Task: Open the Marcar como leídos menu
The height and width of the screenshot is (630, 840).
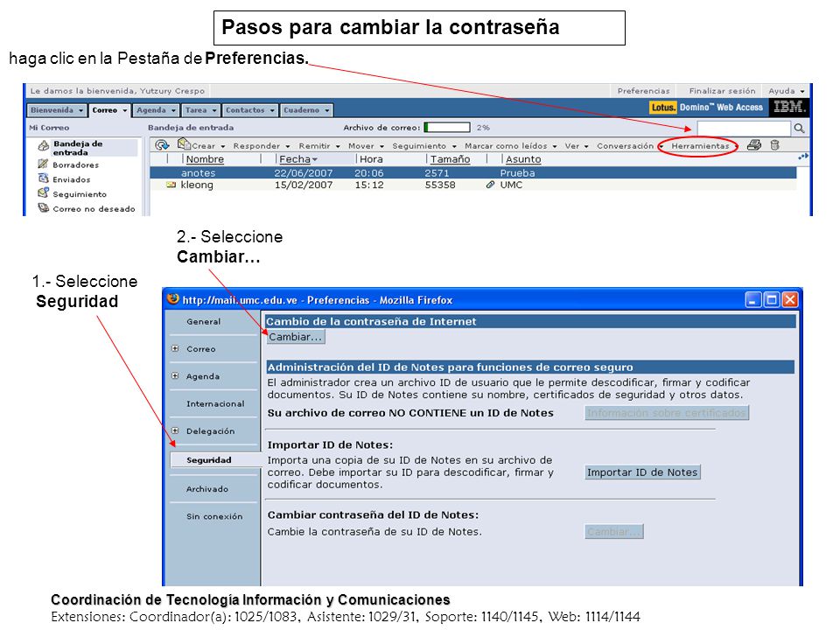Action: pos(510,146)
